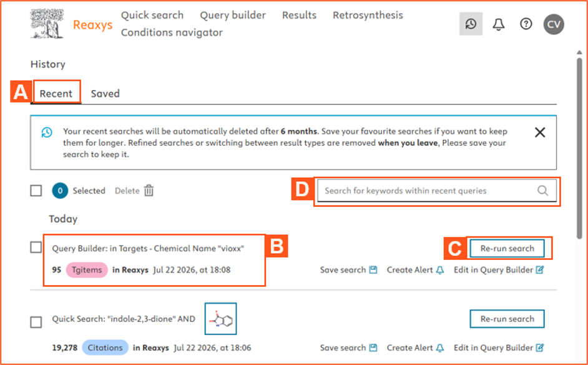Image resolution: width=588 pixels, height=365 pixels.
Task: Click the Query Builder "vioxx" query text
Action: 148,249
